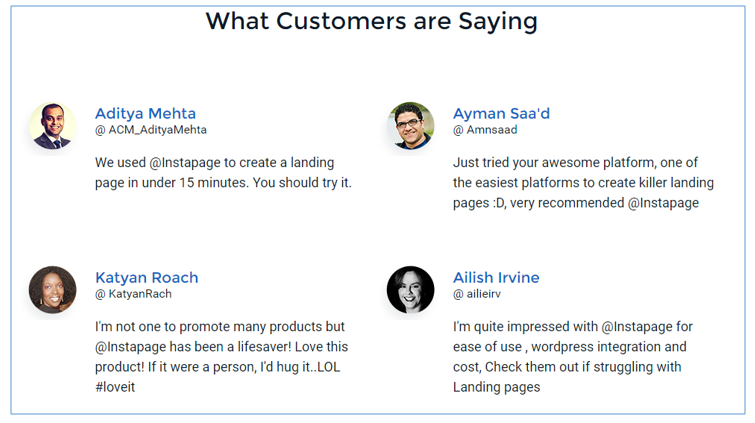The image size is (755, 423).
Task: Click @Instapage in Aditya Mehta's testimonial
Action: (183, 162)
